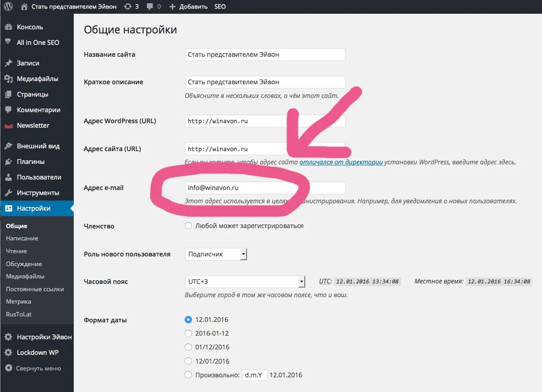Open Lockdown WP menu

pos(38,353)
